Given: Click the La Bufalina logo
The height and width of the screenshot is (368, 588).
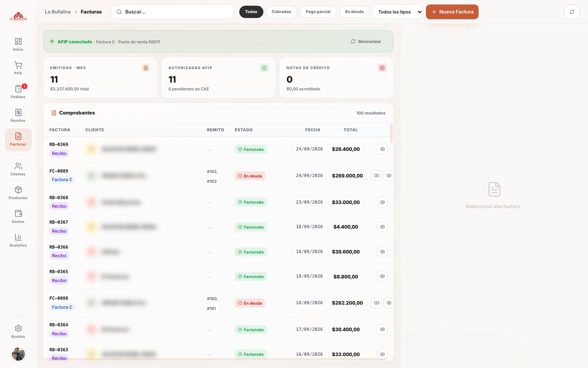Looking at the screenshot, I should pyautogui.click(x=18, y=16).
